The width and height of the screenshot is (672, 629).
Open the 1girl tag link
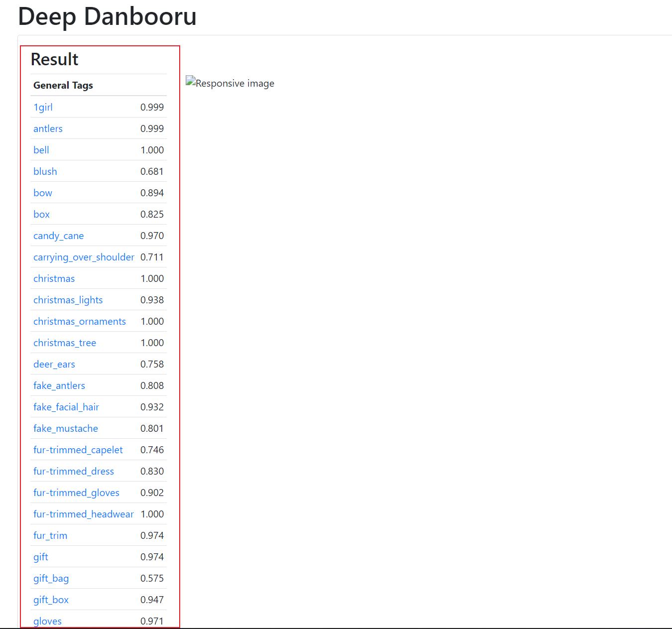tap(43, 107)
